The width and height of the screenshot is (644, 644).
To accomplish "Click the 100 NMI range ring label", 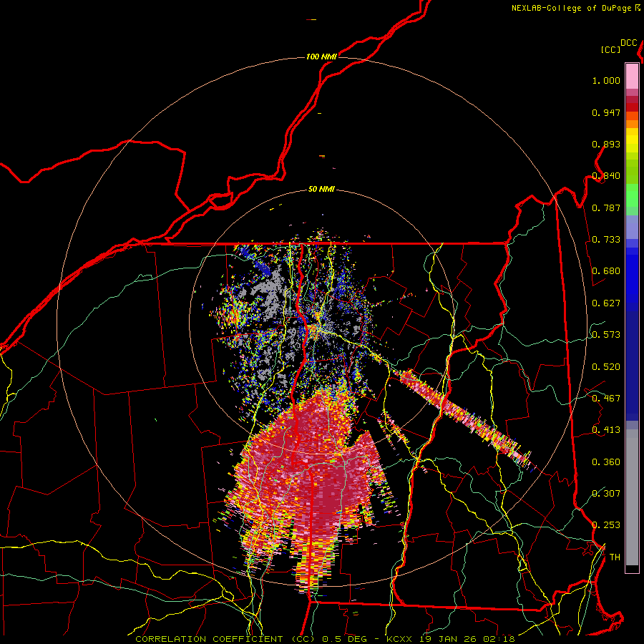I will click(x=321, y=57).
